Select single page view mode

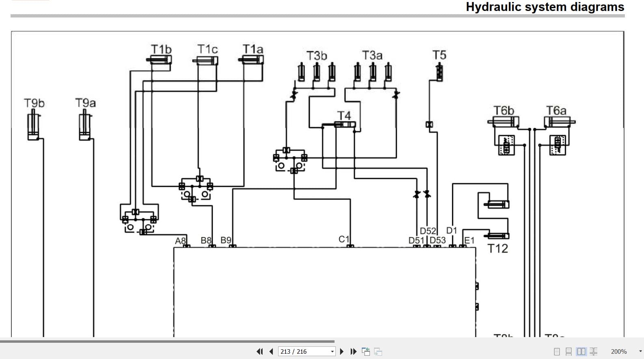tap(557, 352)
